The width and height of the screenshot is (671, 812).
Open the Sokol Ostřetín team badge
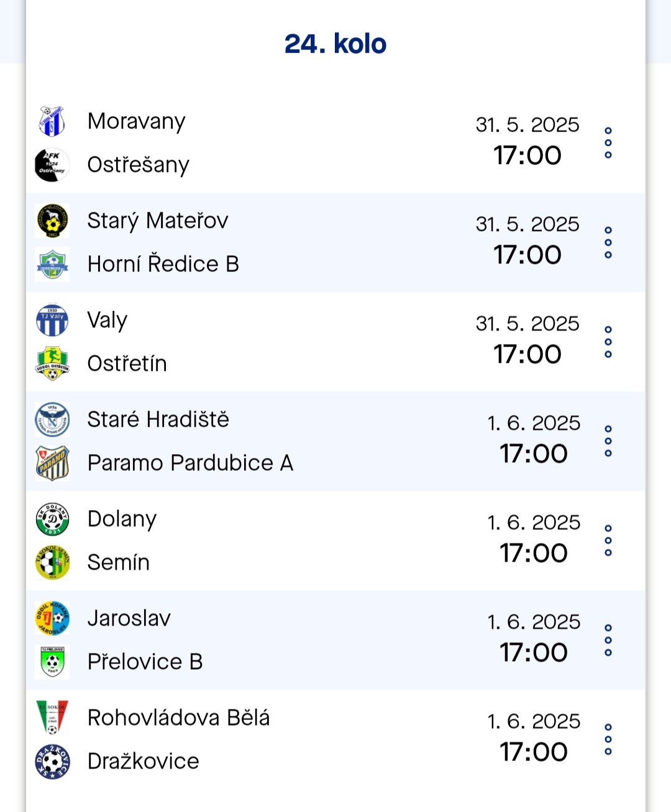click(x=52, y=363)
